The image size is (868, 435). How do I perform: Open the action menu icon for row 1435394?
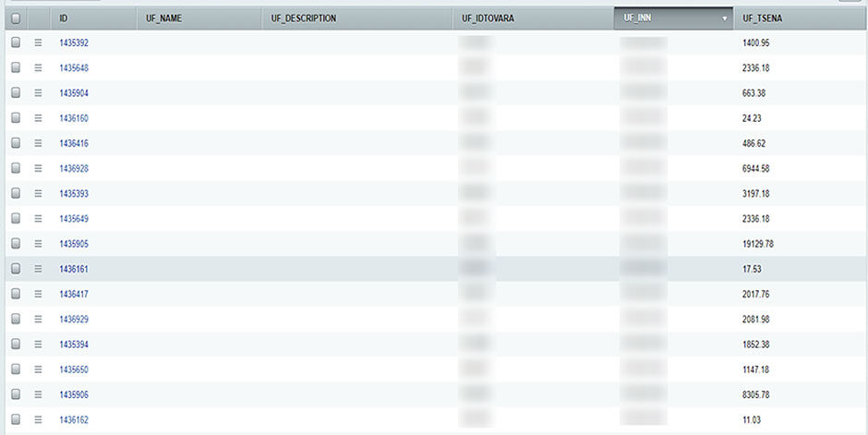coord(38,344)
